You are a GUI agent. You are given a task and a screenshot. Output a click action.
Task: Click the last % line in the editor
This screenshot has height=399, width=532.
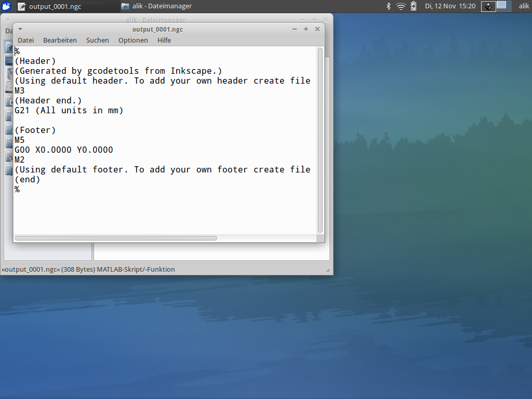pos(17,189)
